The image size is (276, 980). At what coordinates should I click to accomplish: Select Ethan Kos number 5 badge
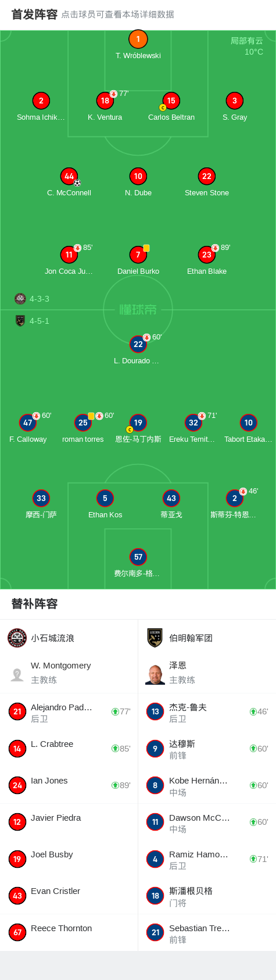[x=105, y=498]
